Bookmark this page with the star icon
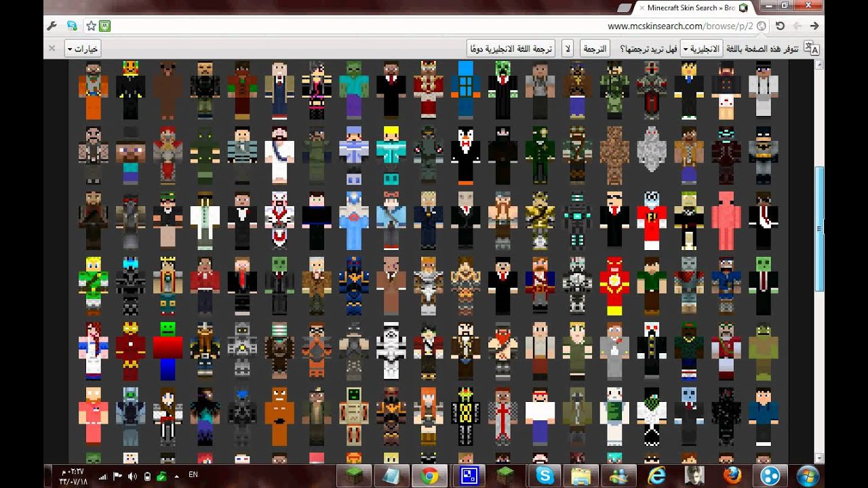 (91, 26)
